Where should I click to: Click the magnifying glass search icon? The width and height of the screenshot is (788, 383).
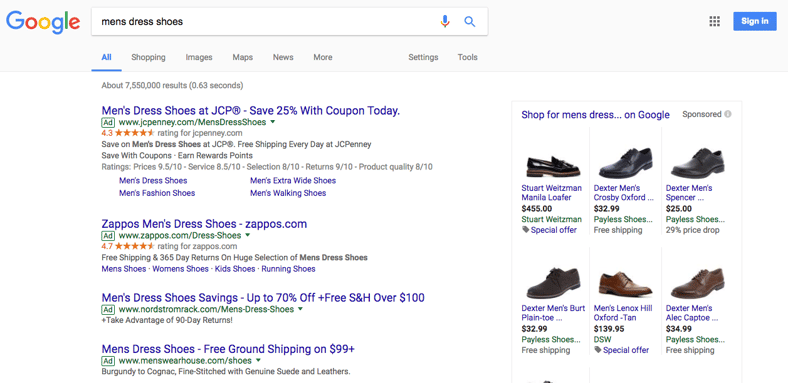click(469, 21)
